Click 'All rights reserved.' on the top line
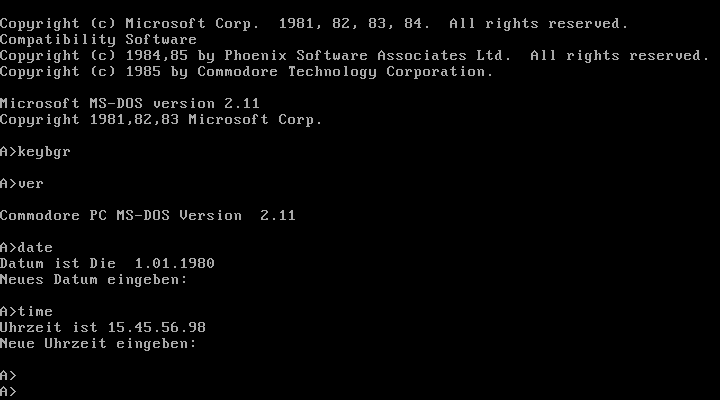Viewport: 720px width, 400px height. 539,23
